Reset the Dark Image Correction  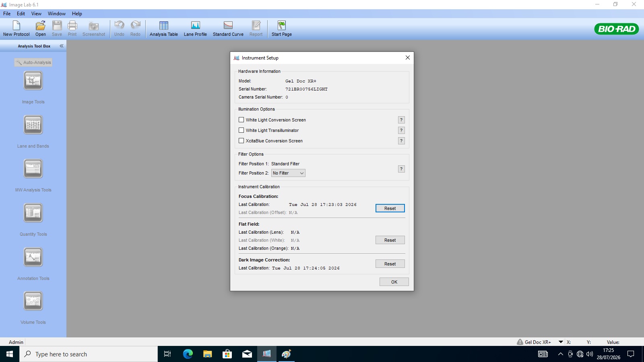(390, 264)
